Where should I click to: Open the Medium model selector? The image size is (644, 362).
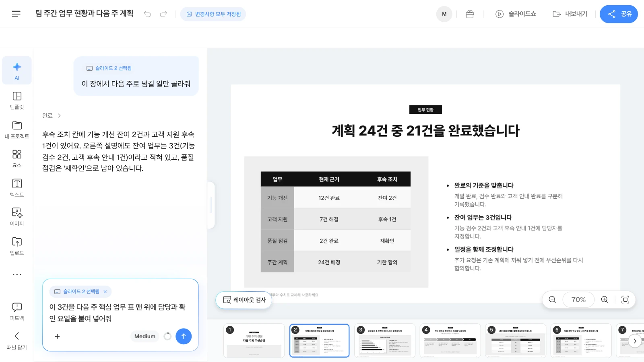pos(145,336)
